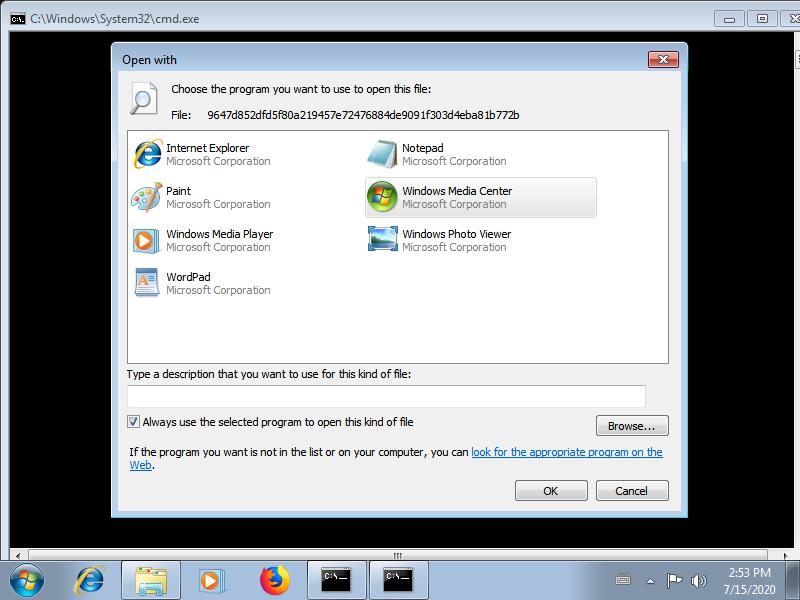Select the Internet Explorer program icon
This screenshot has width=800, height=600.
[147, 154]
